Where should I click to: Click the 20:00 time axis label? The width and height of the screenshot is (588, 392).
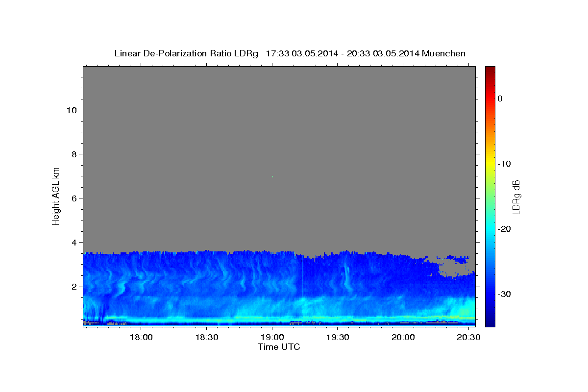point(403,337)
